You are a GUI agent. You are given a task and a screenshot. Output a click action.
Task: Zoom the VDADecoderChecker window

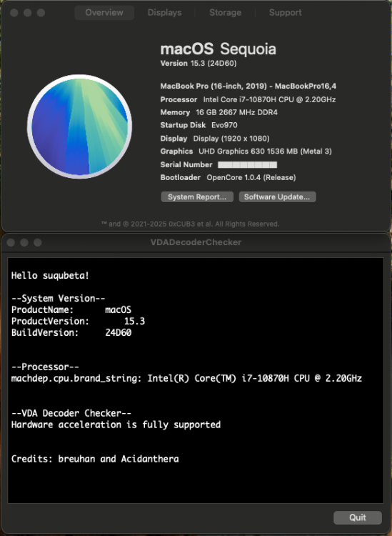click(38, 242)
